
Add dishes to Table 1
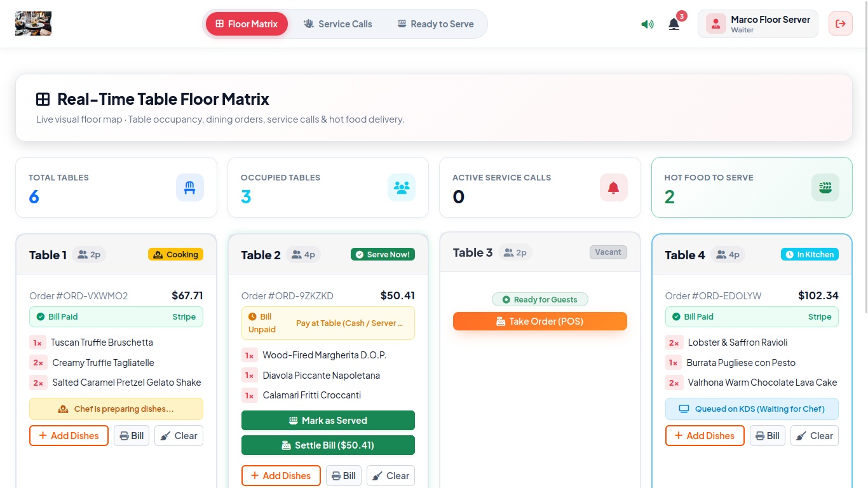click(x=69, y=436)
